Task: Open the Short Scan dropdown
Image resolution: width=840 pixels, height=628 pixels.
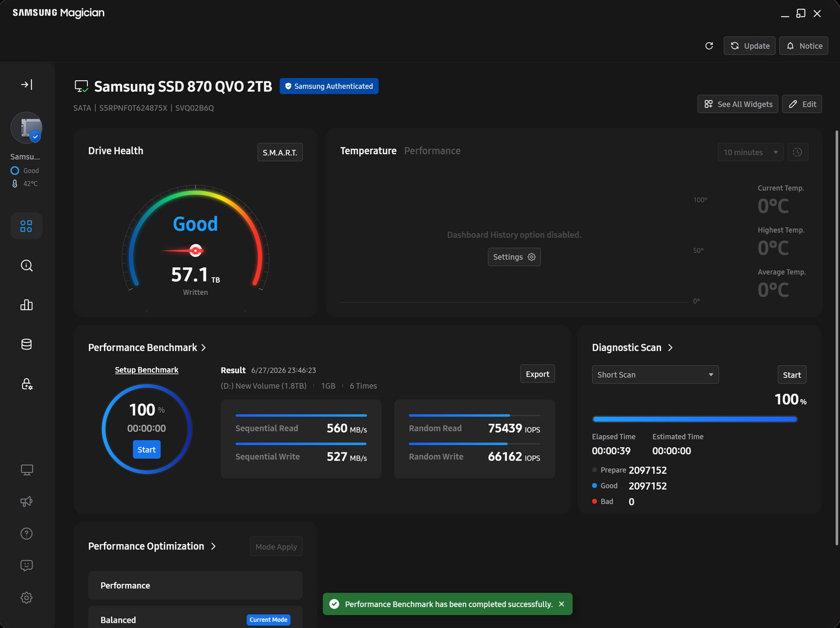Action: 655,374
